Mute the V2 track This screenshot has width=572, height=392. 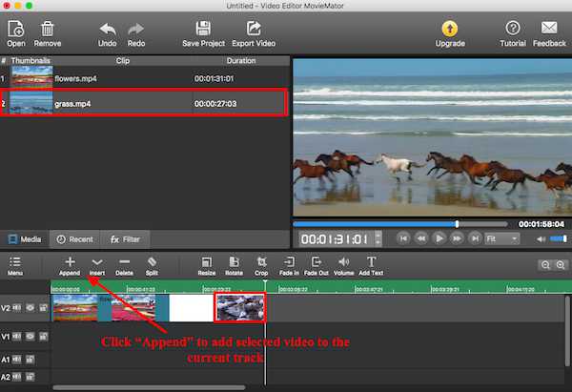(17, 308)
